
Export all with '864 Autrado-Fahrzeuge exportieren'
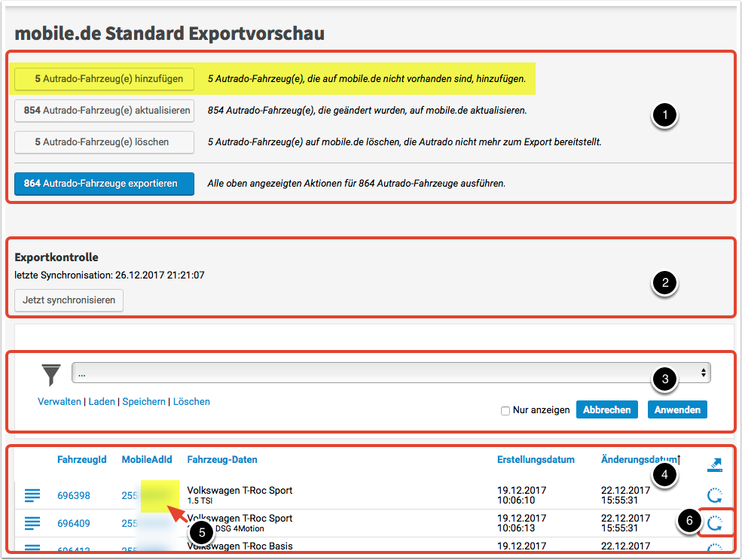pyautogui.click(x=104, y=184)
